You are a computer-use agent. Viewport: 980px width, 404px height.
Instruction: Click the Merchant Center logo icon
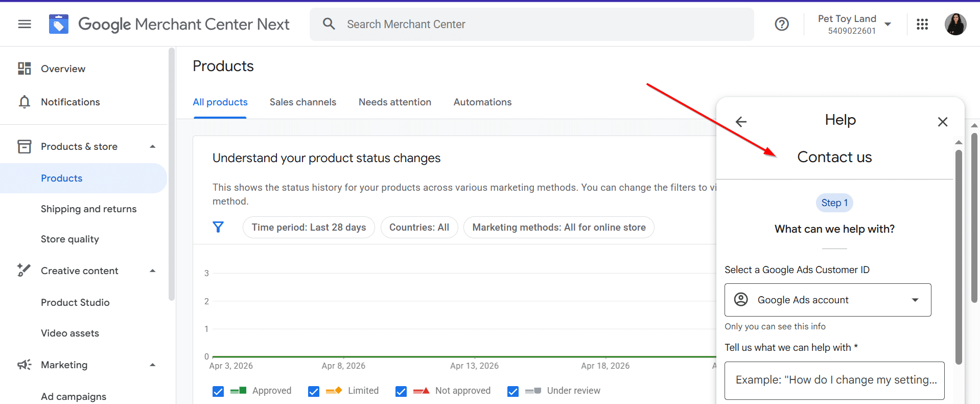click(59, 24)
